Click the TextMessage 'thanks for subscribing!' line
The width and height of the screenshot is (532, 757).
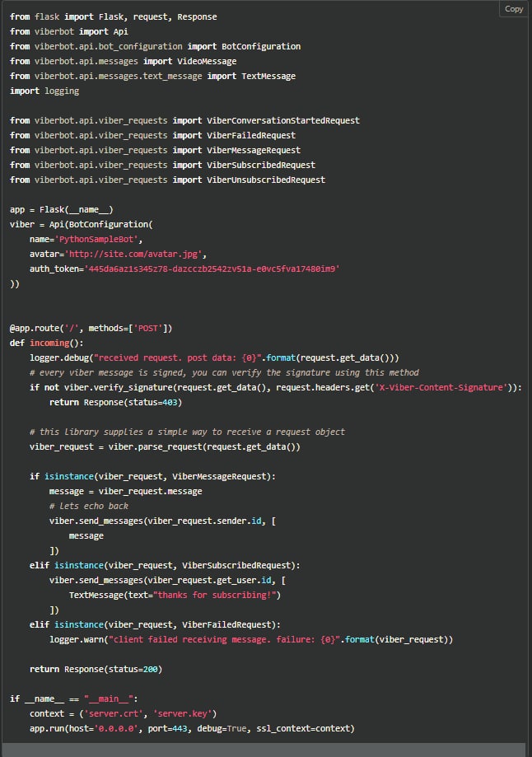pyautogui.click(x=175, y=596)
